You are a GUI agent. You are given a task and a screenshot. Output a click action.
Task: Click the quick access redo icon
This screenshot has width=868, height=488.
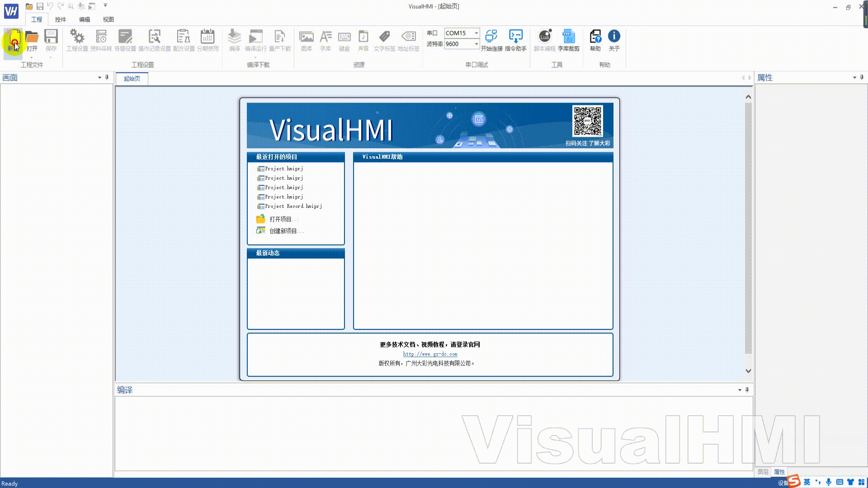pyautogui.click(x=61, y=6)
